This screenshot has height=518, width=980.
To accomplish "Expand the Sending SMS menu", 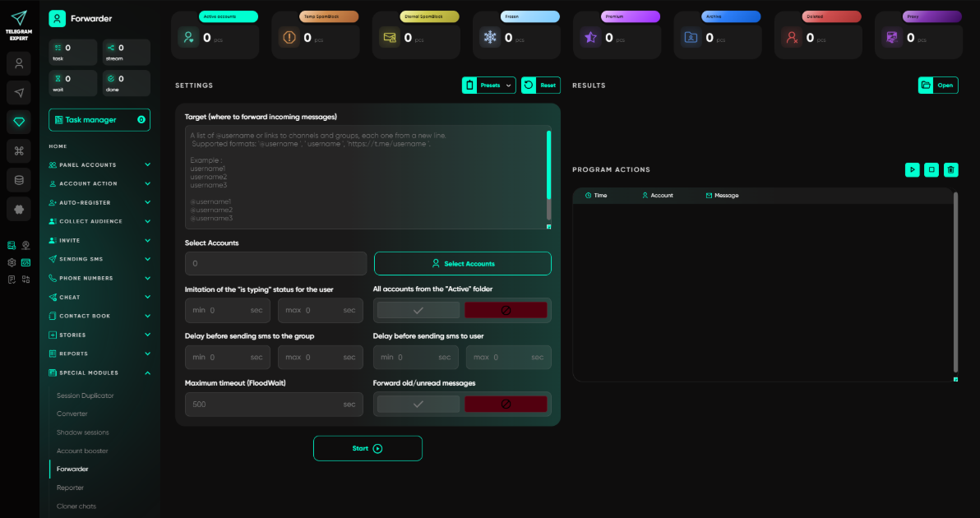I will [x=99, y=259].
